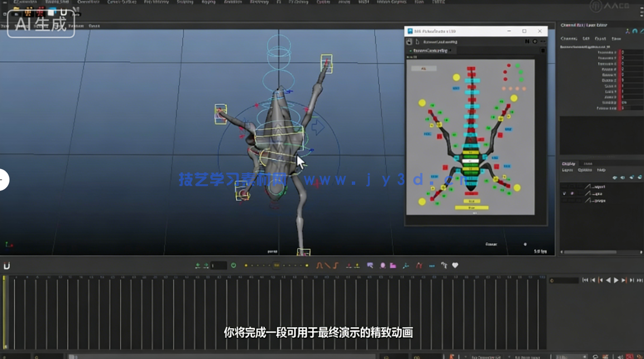This screenshot has height=359, width=644.
Task: Toggle the visibility box of the top display layer
Action: (564, 186)
